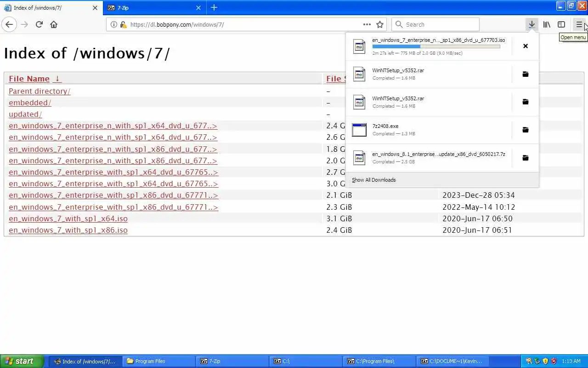The image size is (588, 368).
Task: Select the 7-Zip taskbar window button
Action: [x=232, y=361]
